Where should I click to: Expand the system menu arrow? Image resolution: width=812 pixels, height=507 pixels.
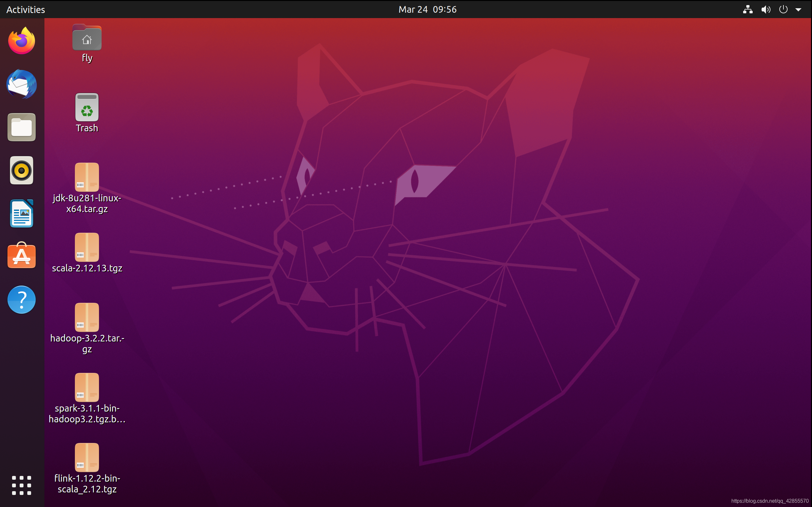pyautogui.click(x=798, y=10)
